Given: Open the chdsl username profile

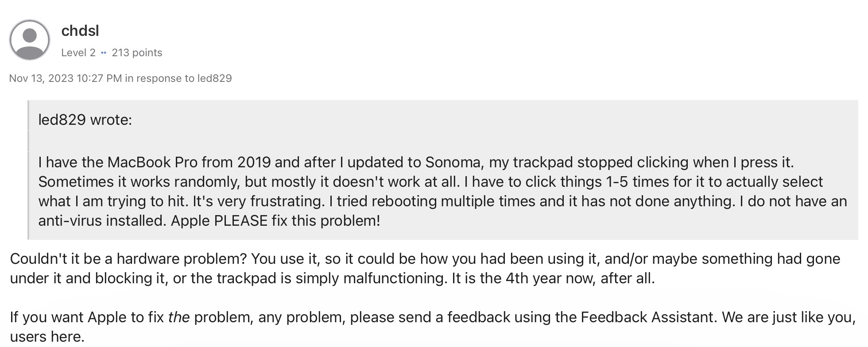Looking at the screenshot, I should (80, 31).
